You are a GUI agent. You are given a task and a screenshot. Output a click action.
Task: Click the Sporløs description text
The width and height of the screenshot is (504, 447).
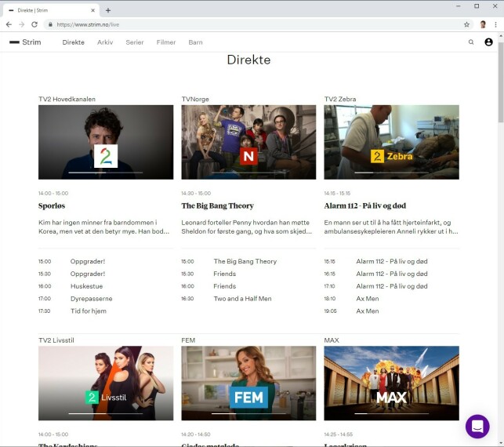coord(103,227)
